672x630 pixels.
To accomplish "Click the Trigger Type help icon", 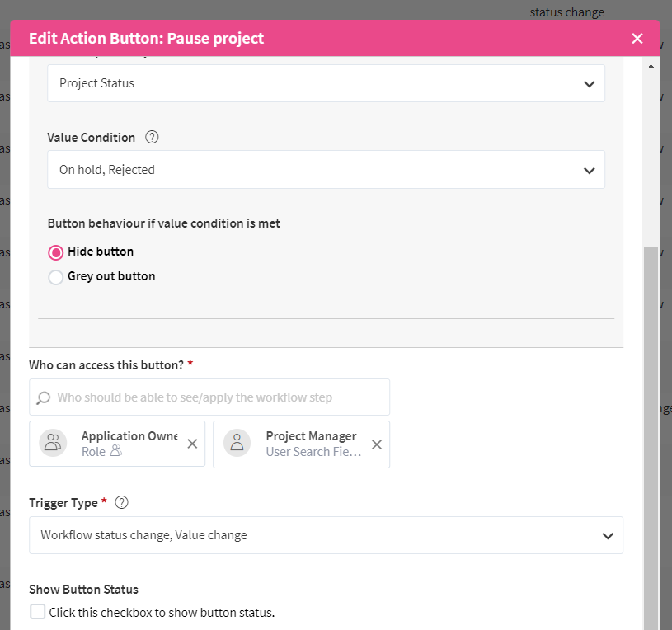I will point(122,502).
